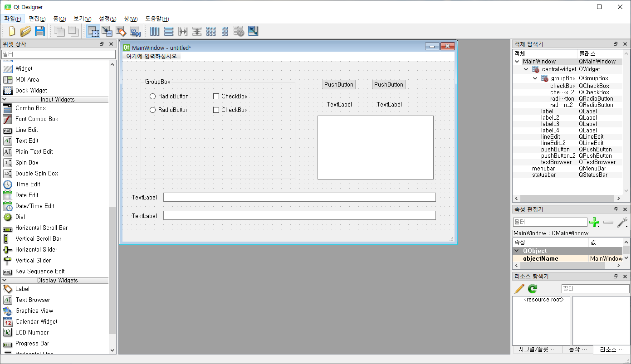The height and width of the screenshot is (364, 631).
Task: Collapse the Input Widgets category
Action: (x=5, y=99)
